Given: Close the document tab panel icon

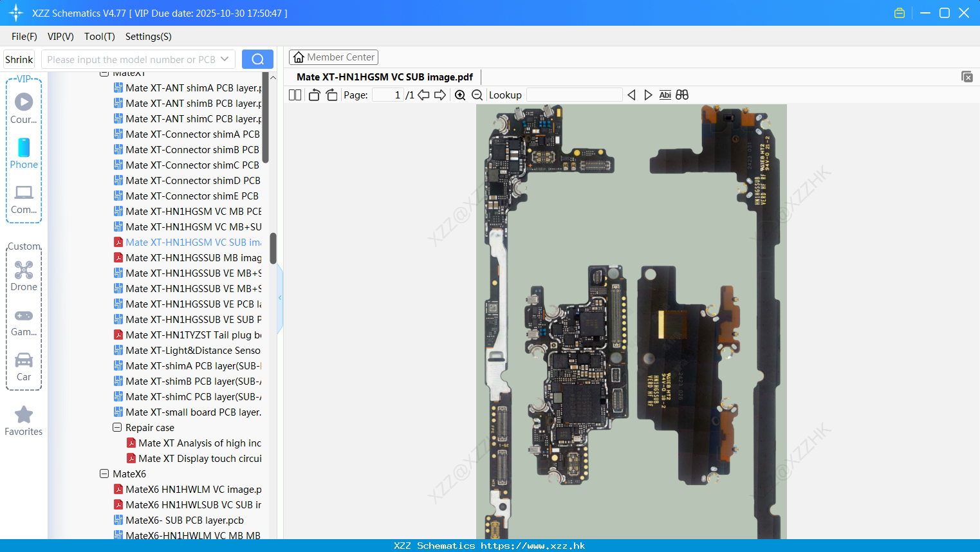Looking at the screenshot, I should (x=967, y=77).
